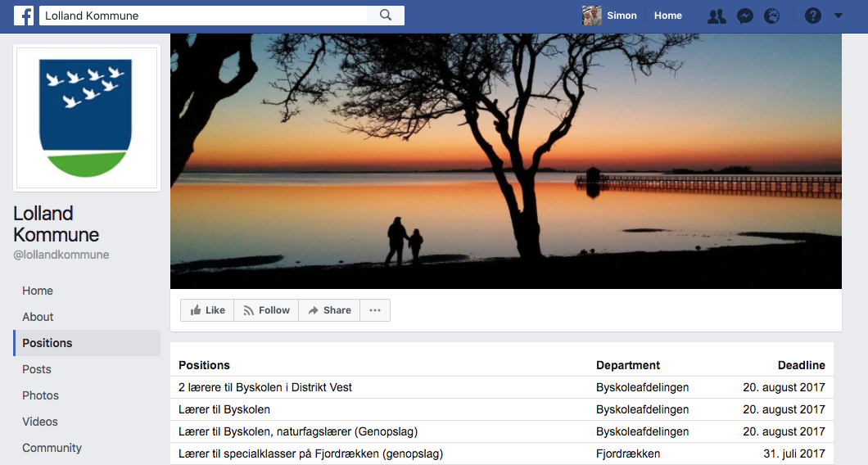868x465 pixels.
Task: Open the About section in sidebar
Action: [38, 317]
